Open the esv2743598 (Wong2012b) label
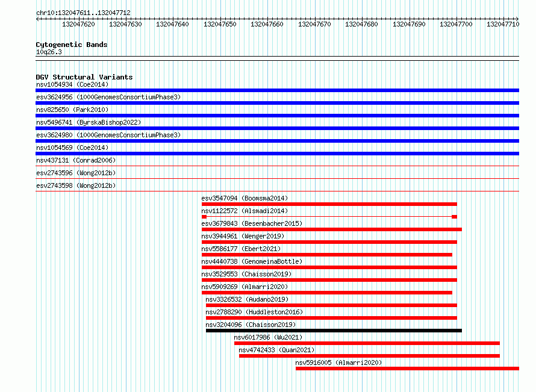Screen dimensions: 536x392 tap(76, 185)
